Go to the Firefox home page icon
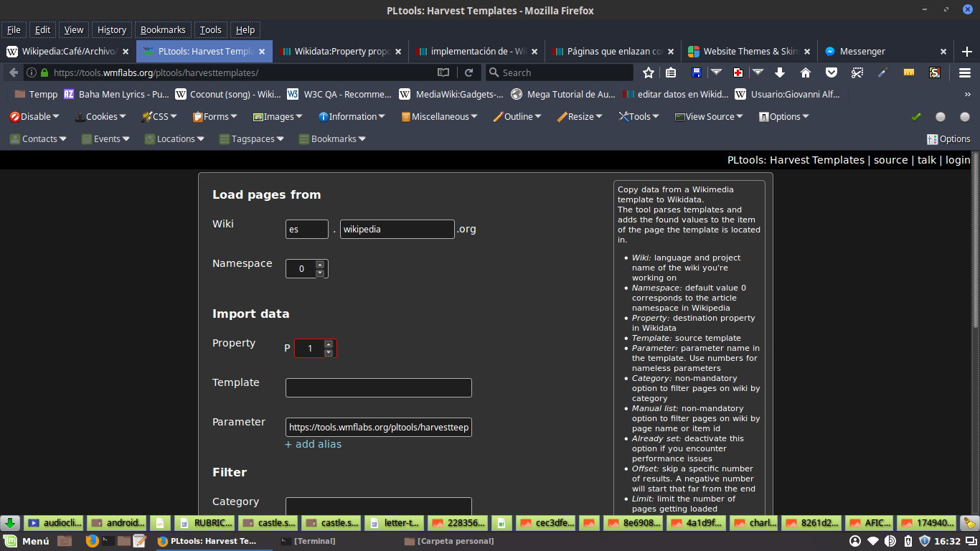Screen dimensions: 980x551 pos(806,72)
